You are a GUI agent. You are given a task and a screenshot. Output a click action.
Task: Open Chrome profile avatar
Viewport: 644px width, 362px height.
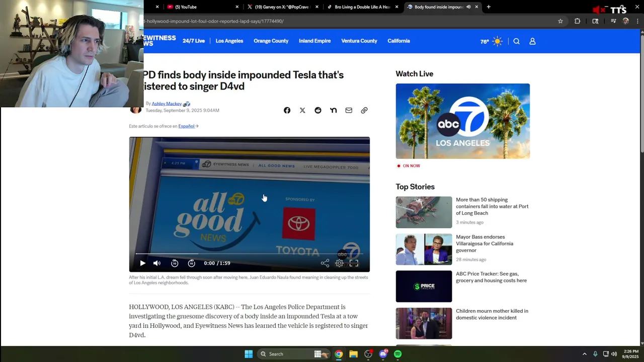tap(625, 21)
